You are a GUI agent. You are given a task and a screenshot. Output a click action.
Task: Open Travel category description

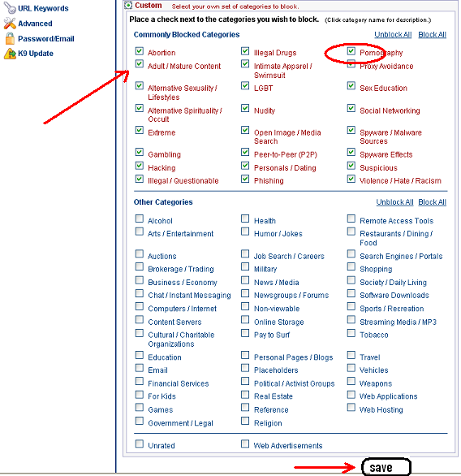pos(370,357)
